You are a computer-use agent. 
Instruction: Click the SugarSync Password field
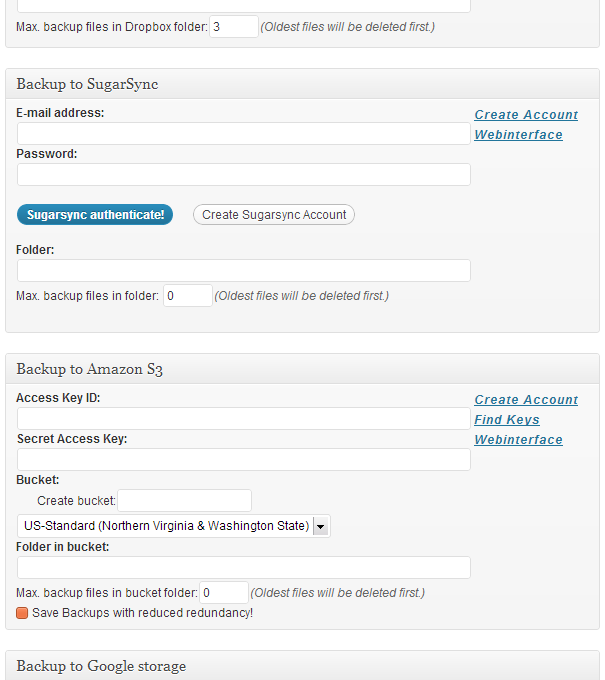[x=243, y=175]
